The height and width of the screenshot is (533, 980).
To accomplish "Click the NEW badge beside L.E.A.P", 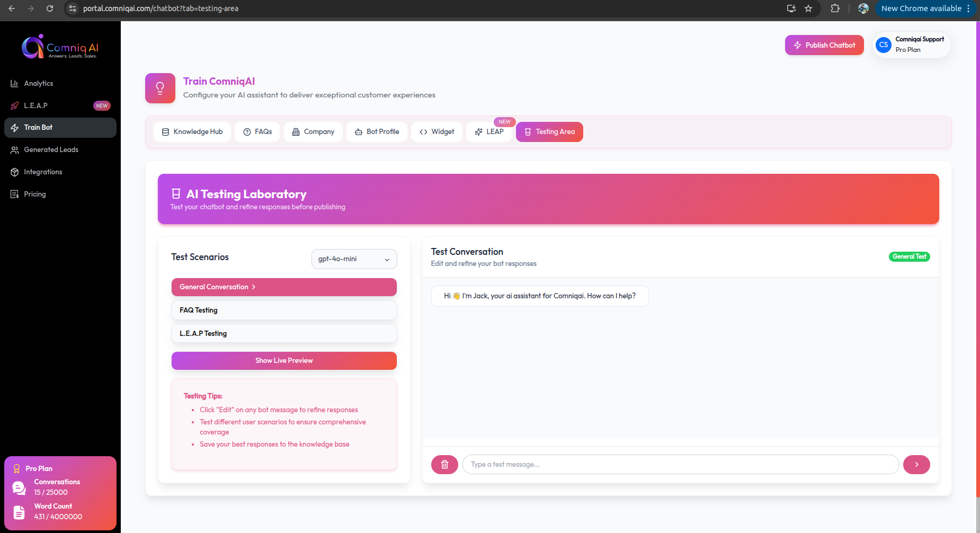I will (102, 106).
